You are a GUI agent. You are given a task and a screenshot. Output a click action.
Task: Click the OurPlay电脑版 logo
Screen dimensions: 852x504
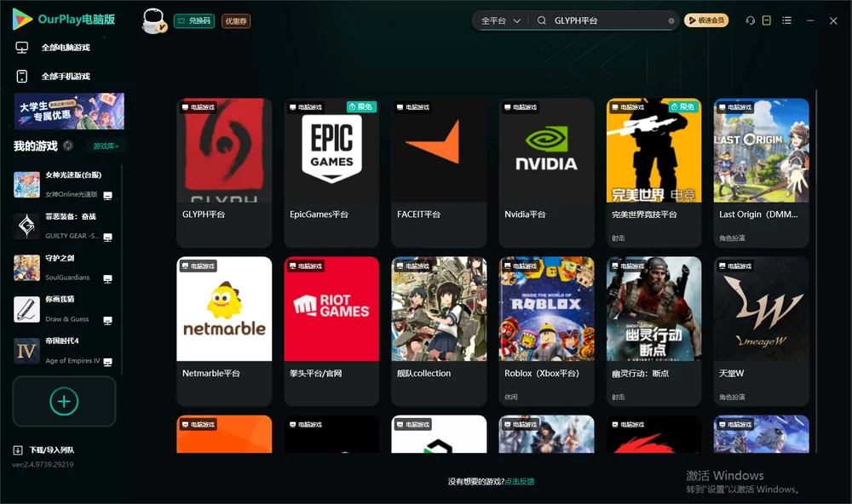[64, 20]
